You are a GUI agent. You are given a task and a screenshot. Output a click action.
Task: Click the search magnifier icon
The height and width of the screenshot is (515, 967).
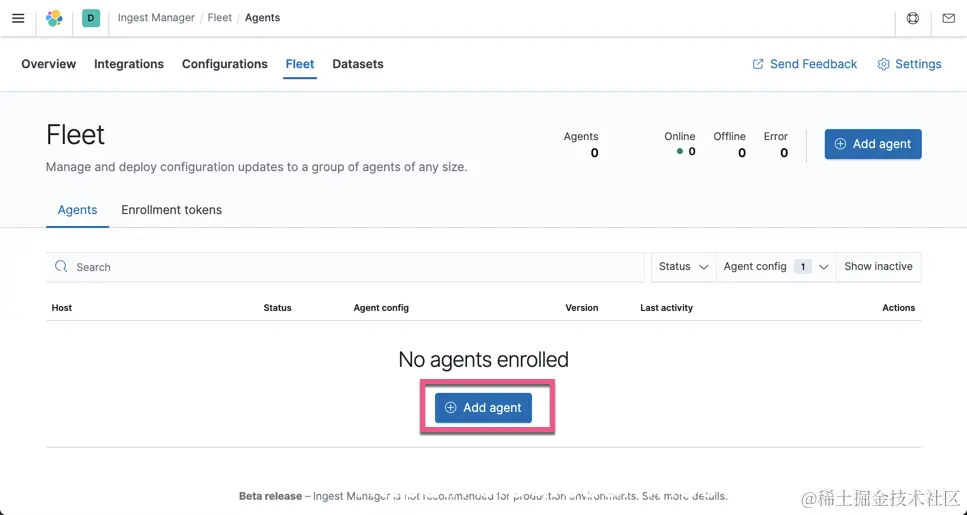[61, 266]
